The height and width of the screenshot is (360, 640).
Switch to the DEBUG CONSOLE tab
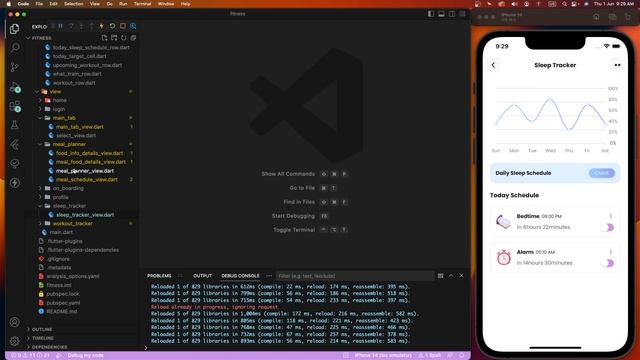point(240,276)
